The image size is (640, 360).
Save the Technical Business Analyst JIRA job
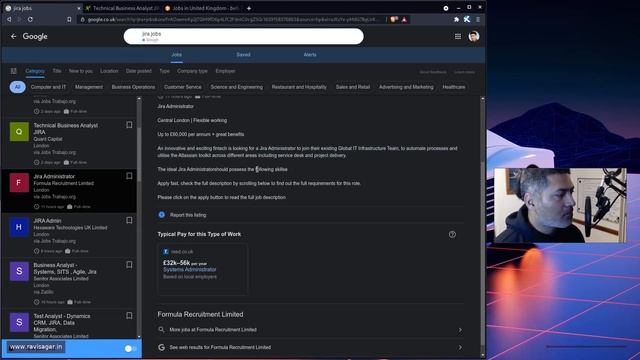(x=129, y=125)
